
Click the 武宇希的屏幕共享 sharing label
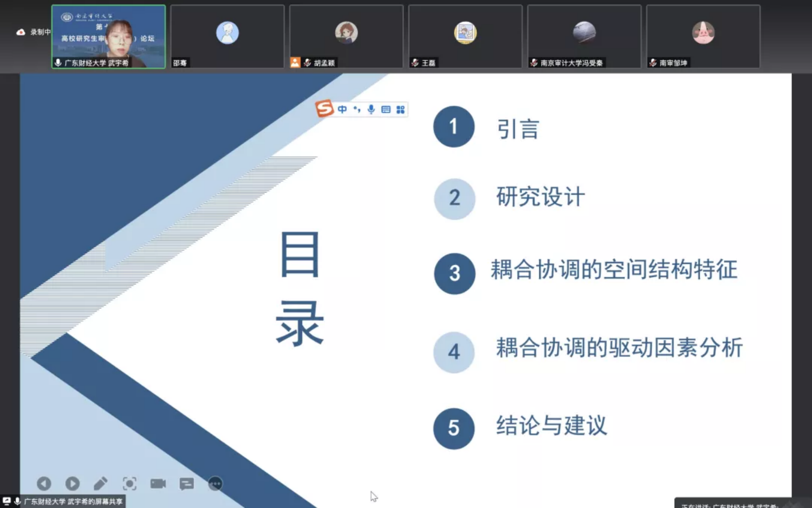(73, 501)
